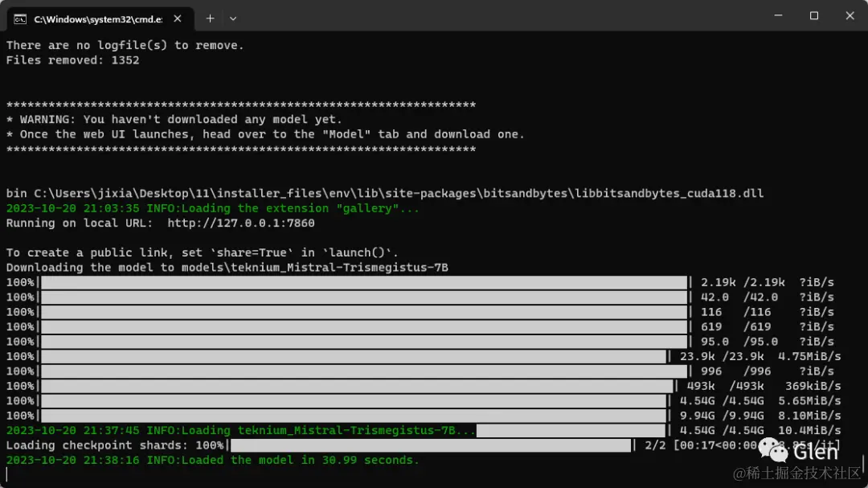Viewport: 868px width, 488px height.
Task: Click the 23.9k/23.9k progress bar
Action: click(354, 357)
